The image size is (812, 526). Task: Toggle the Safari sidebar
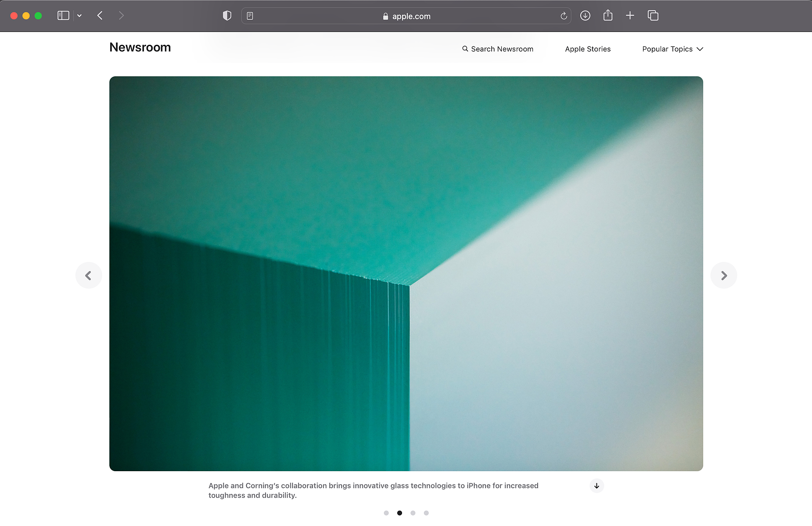click(63, 16)
